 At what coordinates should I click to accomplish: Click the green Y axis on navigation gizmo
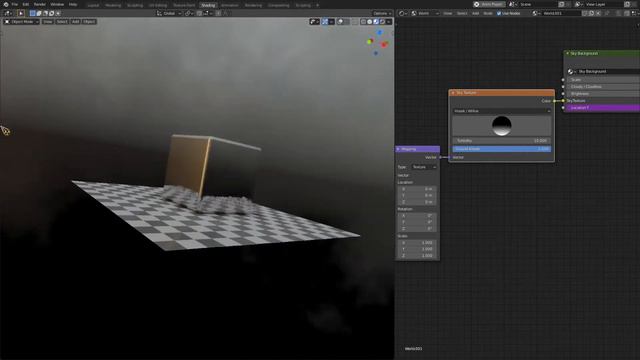pos(370,41)
